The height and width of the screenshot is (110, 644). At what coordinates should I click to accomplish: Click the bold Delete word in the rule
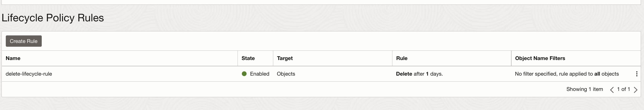pyautogui.click(x=404, y=74)
